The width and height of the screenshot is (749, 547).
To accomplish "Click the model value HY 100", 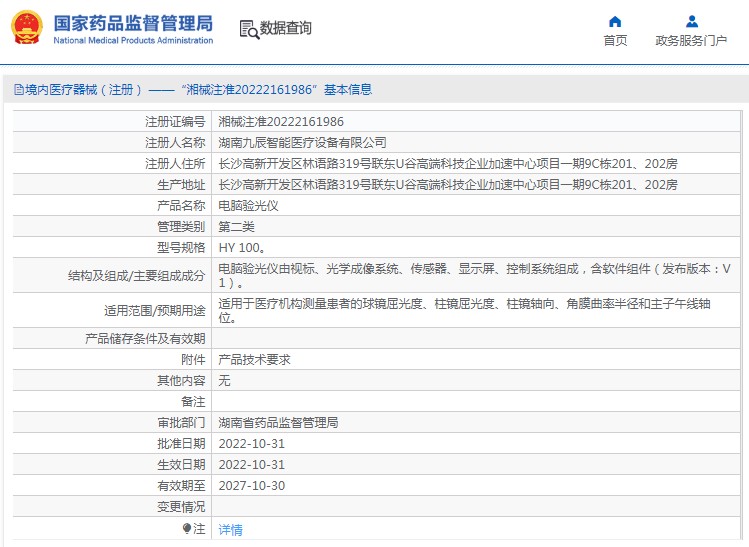I will 241,248.
